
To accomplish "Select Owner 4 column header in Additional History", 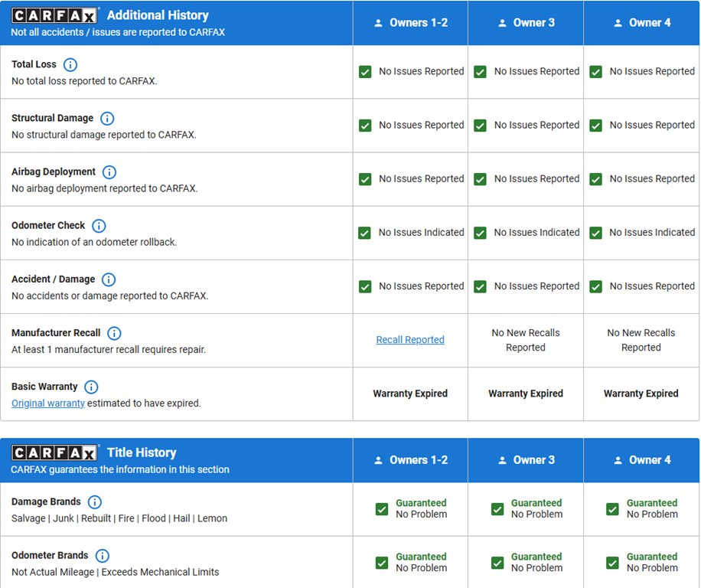I will coord(641,23).
